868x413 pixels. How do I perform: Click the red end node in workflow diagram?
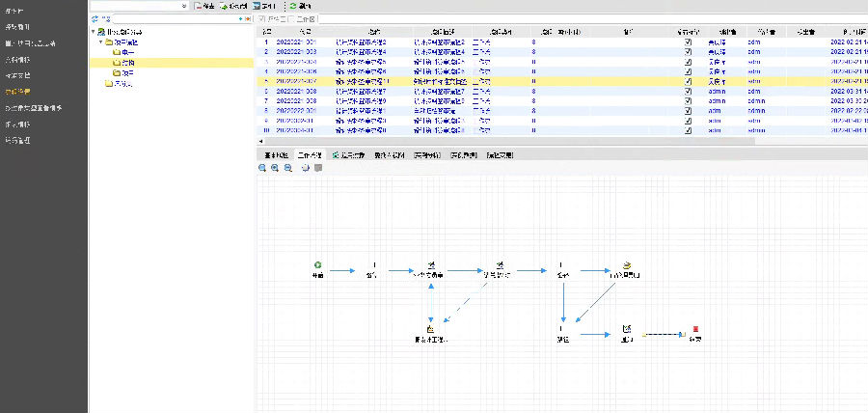693,330
